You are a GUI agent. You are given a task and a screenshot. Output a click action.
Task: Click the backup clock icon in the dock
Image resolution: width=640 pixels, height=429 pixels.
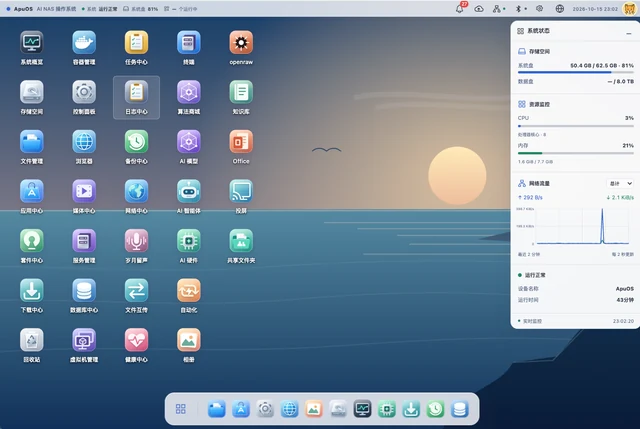pos(435,409)
